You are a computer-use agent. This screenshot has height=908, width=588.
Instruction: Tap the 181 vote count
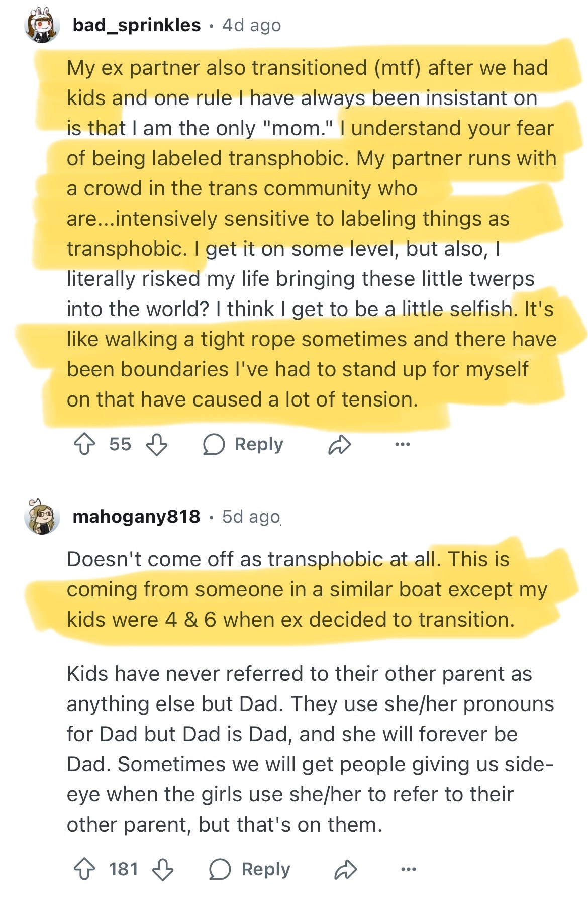123,870
